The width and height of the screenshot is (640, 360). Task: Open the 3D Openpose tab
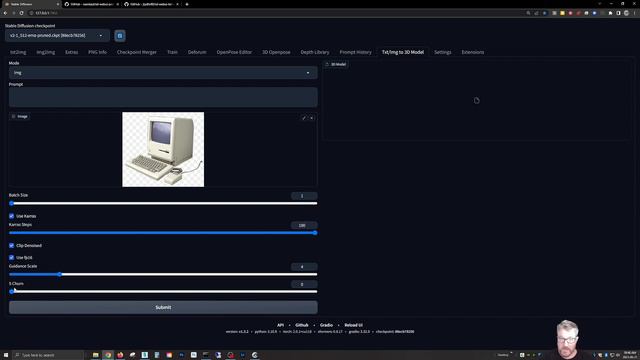[x=276, y=52]
